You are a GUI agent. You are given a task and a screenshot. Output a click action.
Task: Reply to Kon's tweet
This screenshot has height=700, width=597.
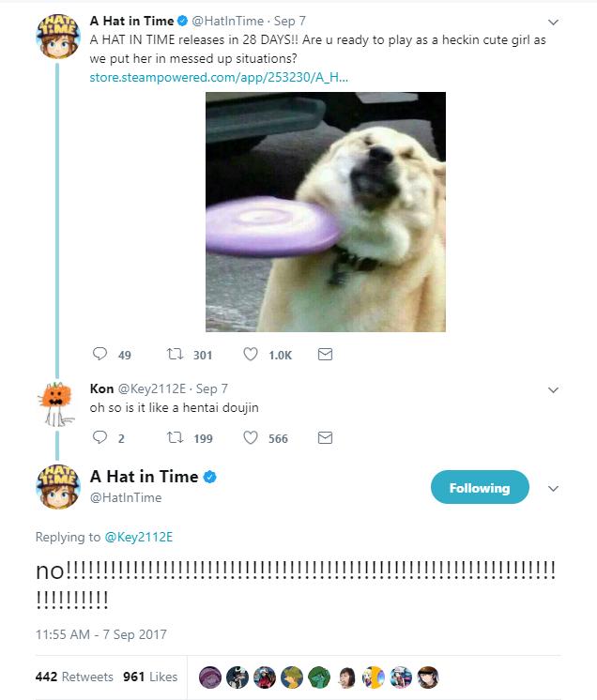coord(100,438)
